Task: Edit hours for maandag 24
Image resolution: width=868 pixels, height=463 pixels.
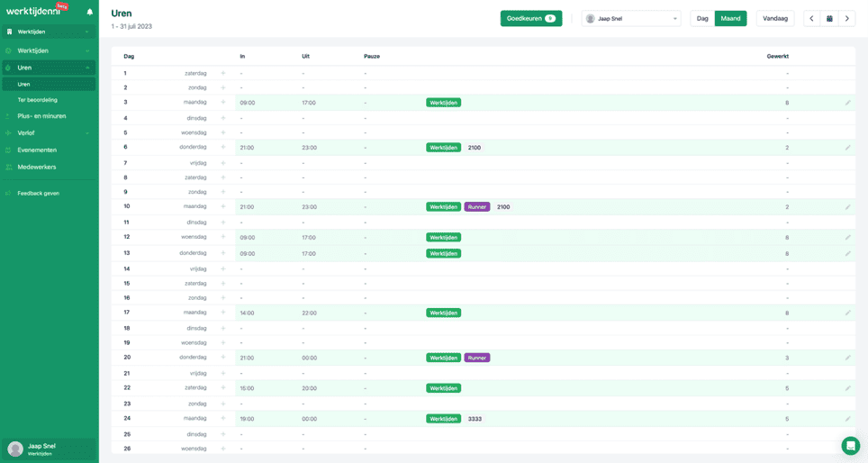Action: [847, 419]
